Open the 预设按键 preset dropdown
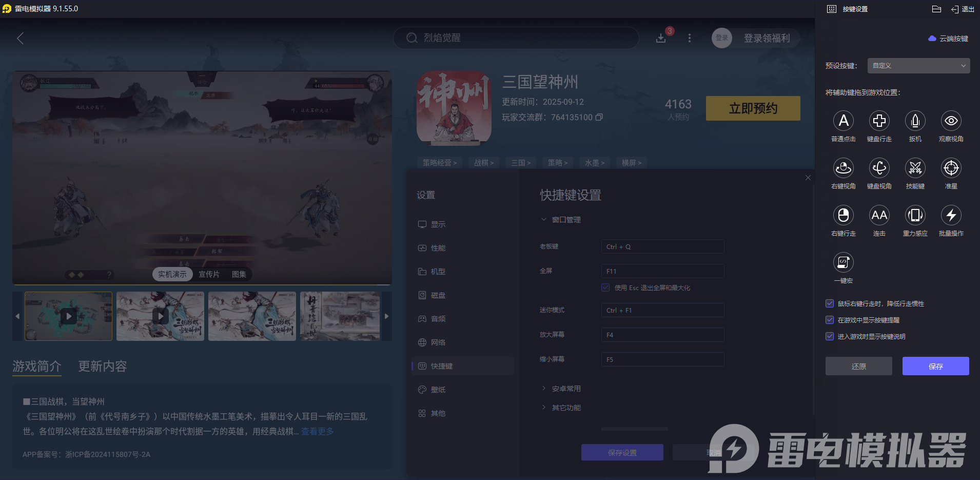 (x=917, y=65)
